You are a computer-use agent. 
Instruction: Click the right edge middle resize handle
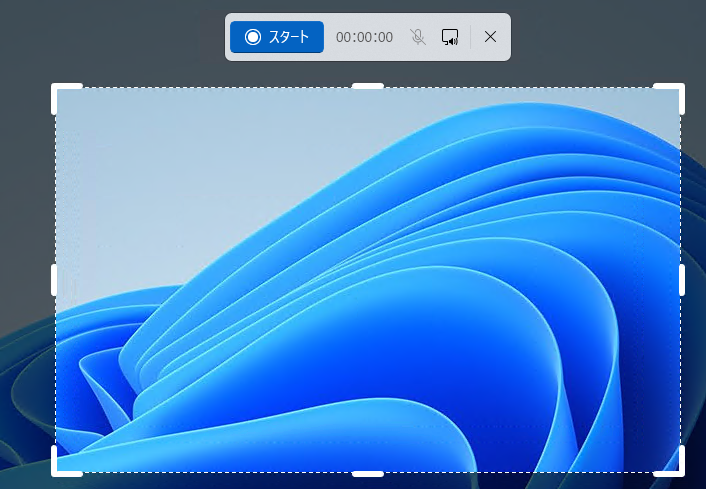(682, 280)
